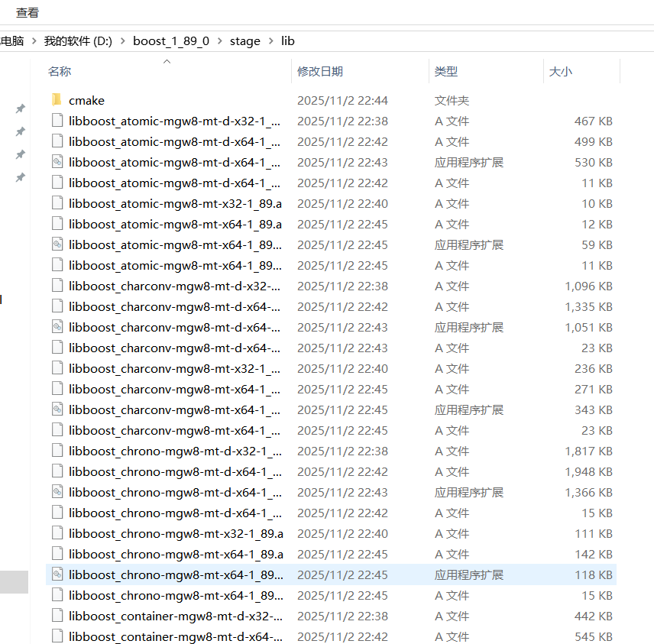Click the 1,948 KB size value
The image size is (654, 644).
coord(588,472)
